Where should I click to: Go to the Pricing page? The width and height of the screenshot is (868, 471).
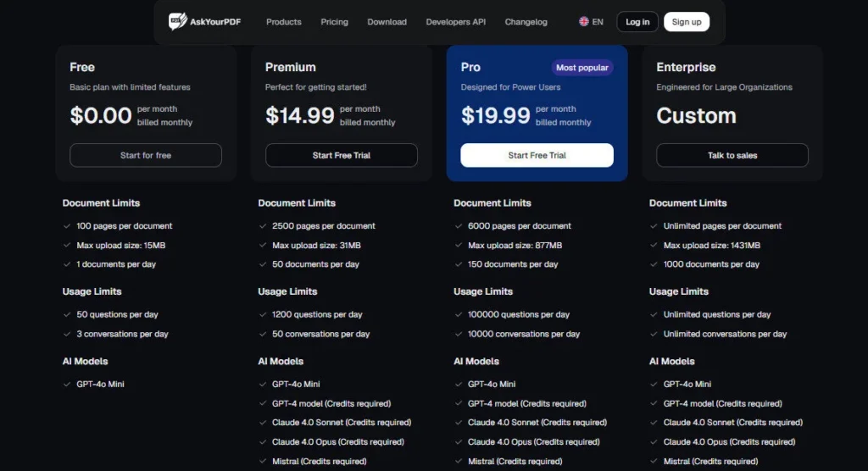(334, 22)
